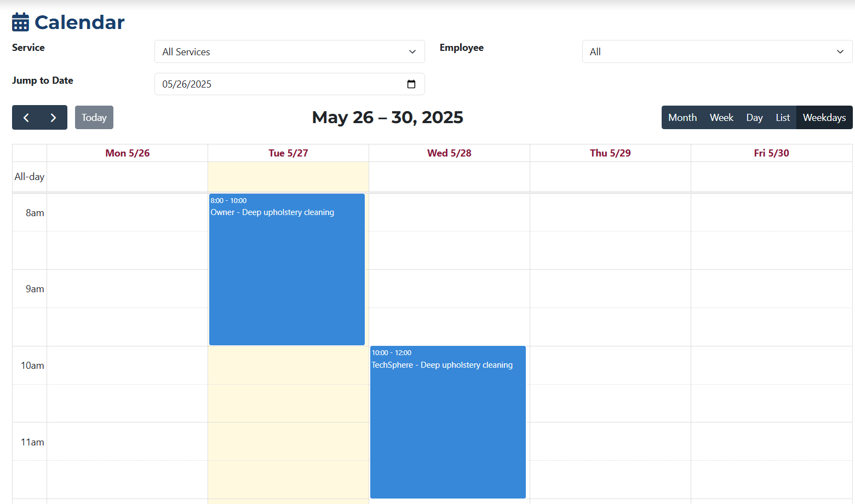855x504 pixels.
Task: Click the calendar icon beside the Calendar title
Action: tap(20, 22)
